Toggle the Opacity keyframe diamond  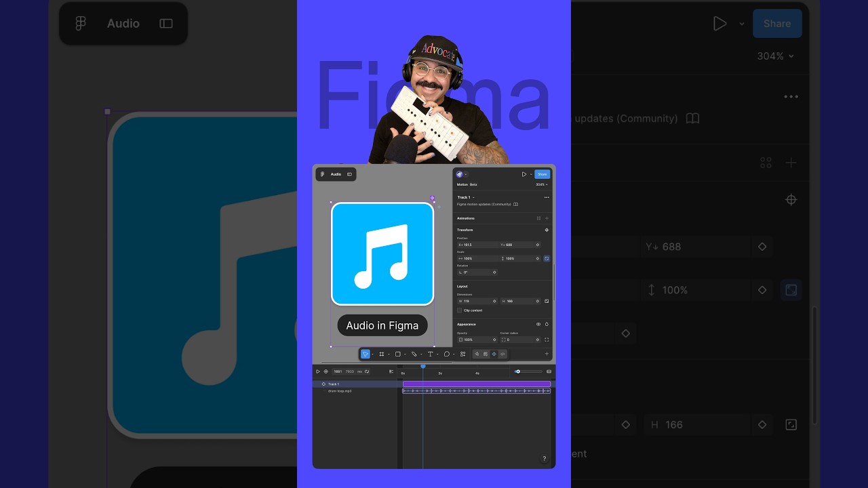tap(494, 340)
